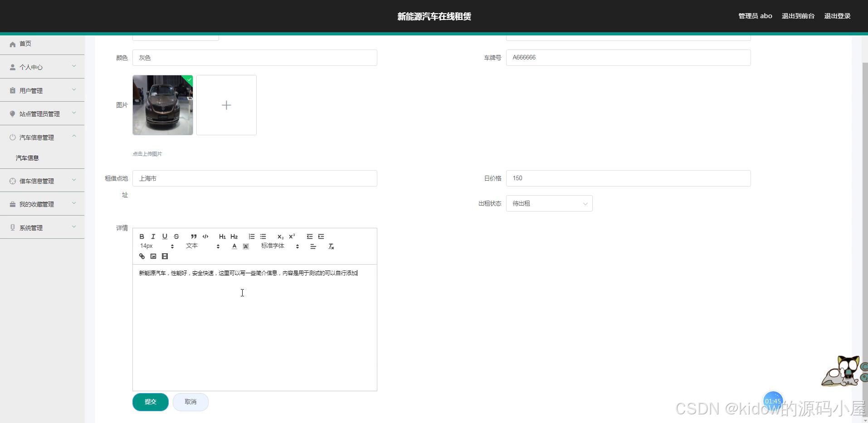Click the 01:45 timer bubble
The width and height of the screenshot is (868, 423).
(773, 401)
